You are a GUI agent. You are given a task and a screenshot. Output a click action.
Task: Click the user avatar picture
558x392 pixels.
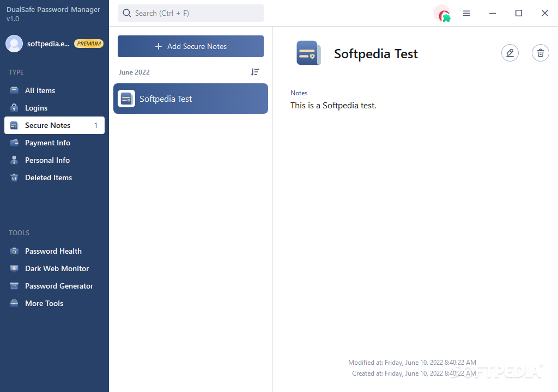[x=14, y=44]
